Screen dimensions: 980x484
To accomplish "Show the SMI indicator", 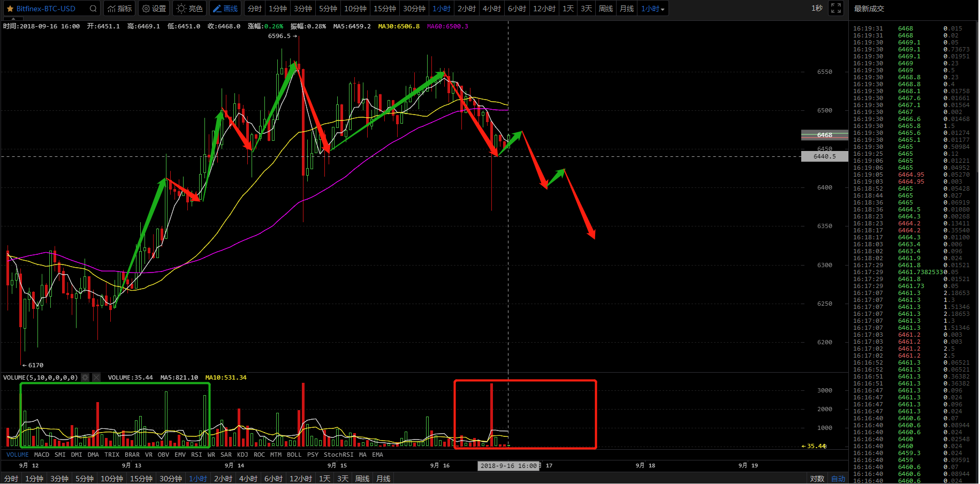I will click(x=60, y=455).
